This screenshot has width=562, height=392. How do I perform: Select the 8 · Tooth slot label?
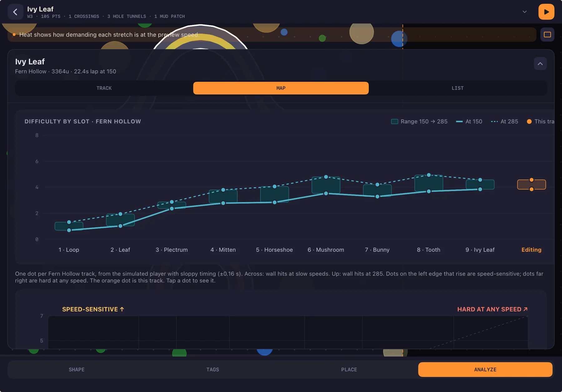point(429,250)
